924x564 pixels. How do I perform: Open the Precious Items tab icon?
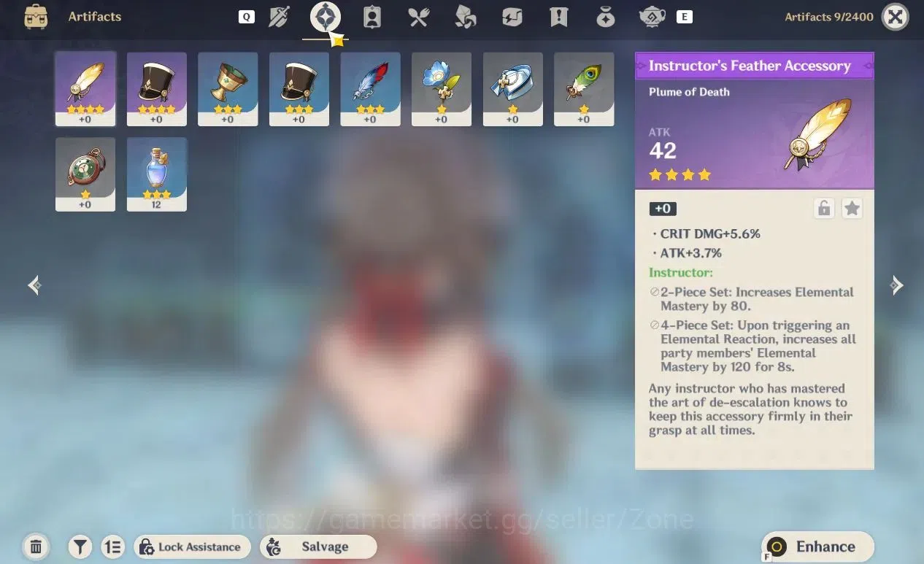pos(605,17)
